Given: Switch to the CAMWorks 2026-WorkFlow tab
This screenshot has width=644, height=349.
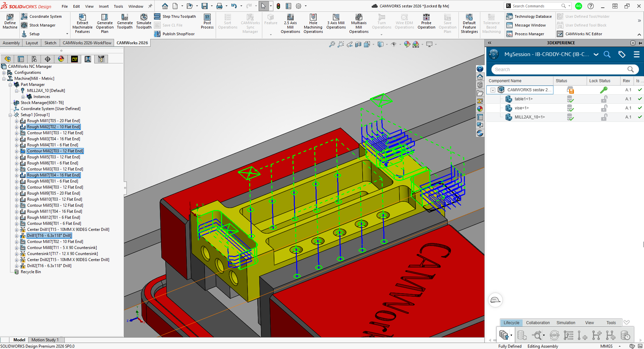Looking at the screenshot, I should tap(87, 43).
